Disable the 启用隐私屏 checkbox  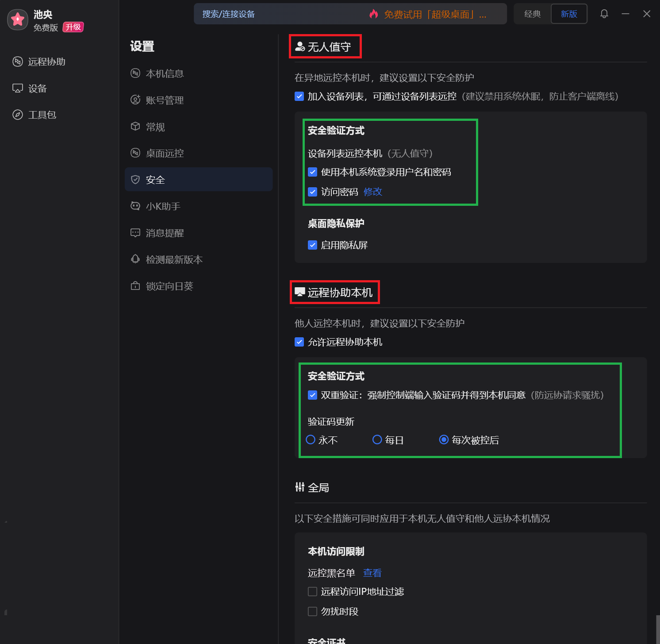pyautogui.click(x=313, y=245)
